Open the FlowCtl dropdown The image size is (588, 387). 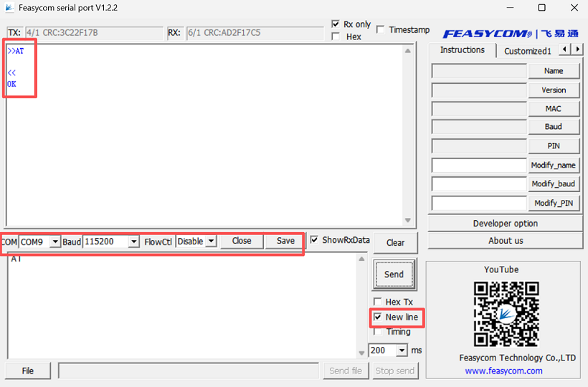210,242
